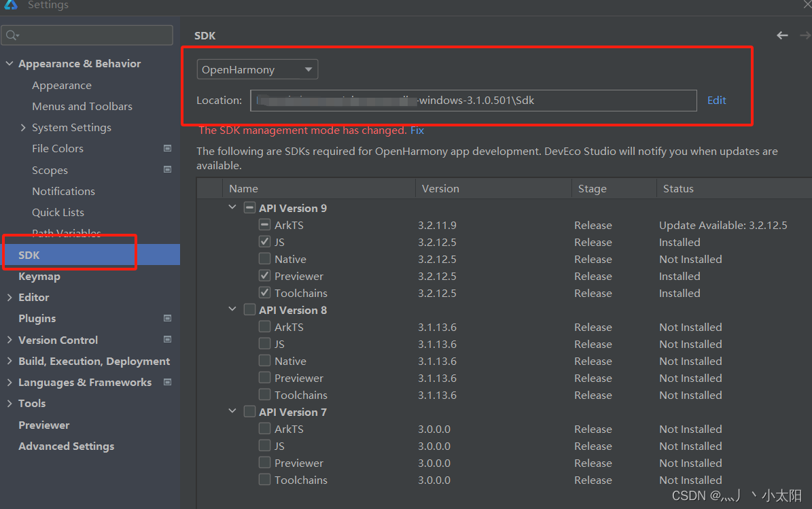Expand the Version Control section
The image size is (812, 509).
(10, 340)
